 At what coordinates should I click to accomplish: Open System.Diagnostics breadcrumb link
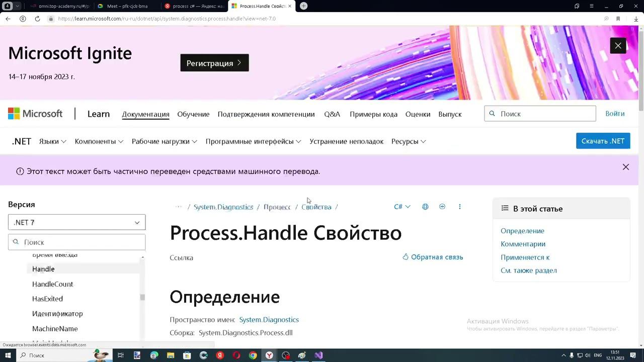[x=223, y=207]
